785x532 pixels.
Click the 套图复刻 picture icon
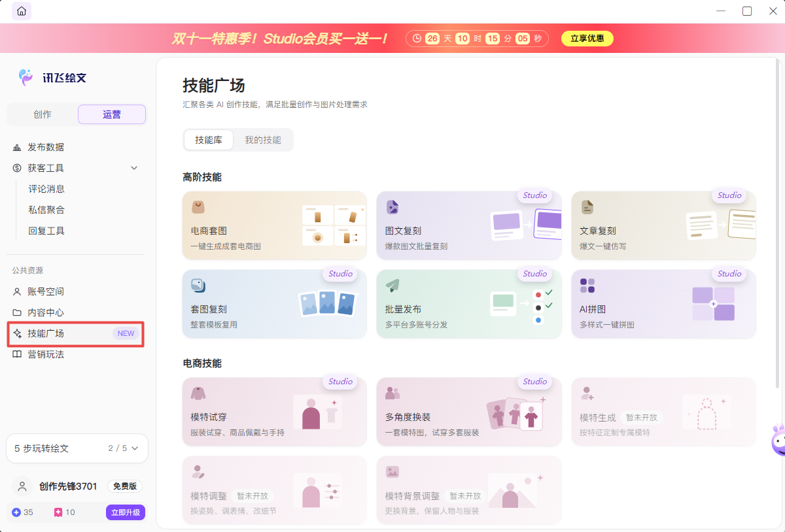pyautogui.click(x=198, y=286)
